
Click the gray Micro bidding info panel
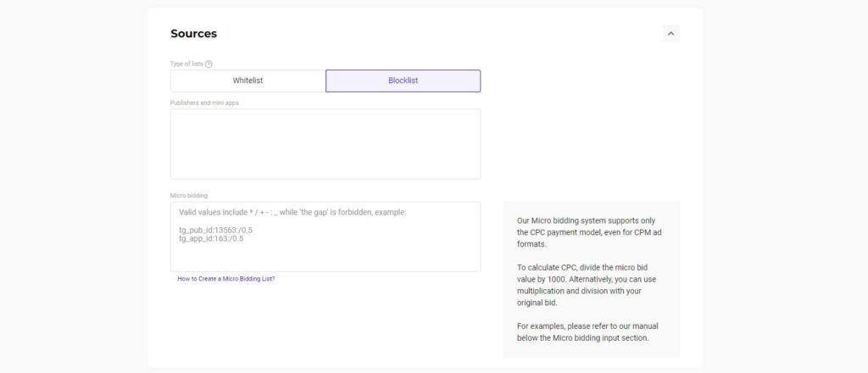(591, 279)
